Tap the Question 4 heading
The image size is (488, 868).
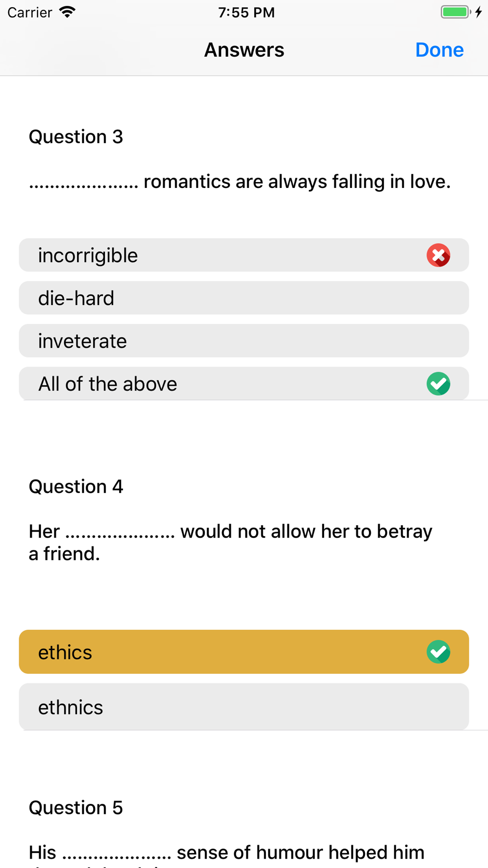(76, 487)
